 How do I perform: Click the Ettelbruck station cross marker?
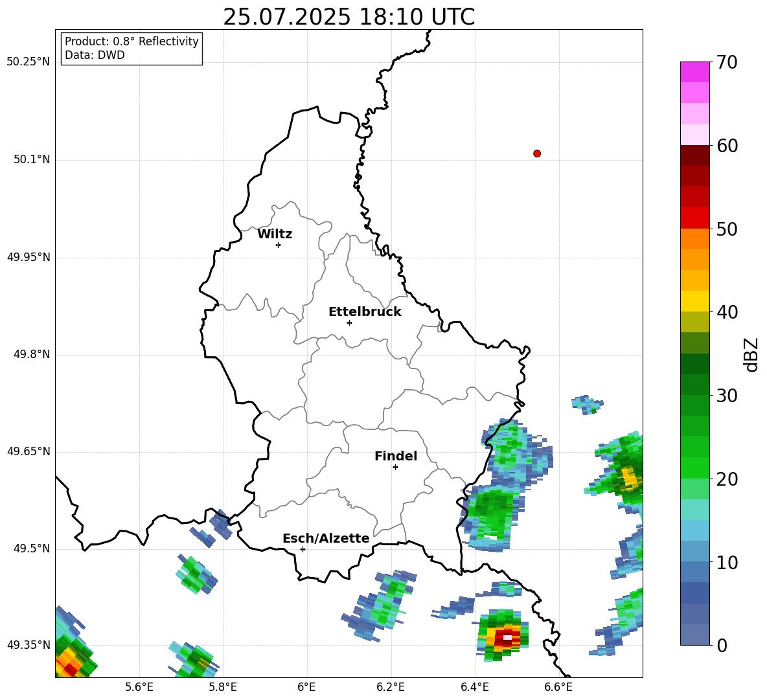(349, 322)
